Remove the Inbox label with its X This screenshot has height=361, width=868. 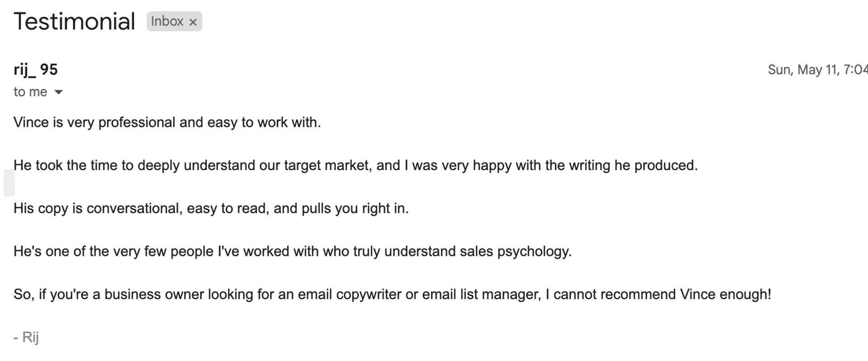(x=193, y=22)
